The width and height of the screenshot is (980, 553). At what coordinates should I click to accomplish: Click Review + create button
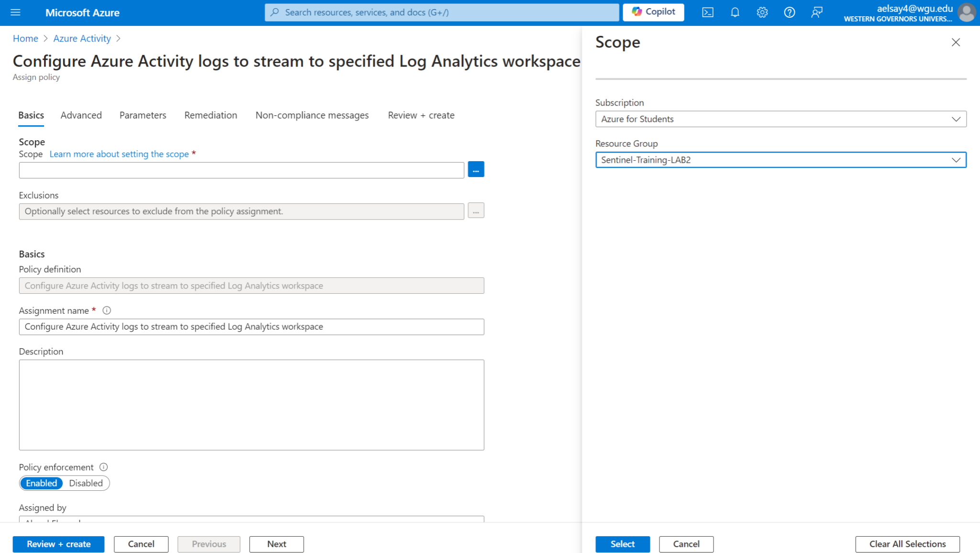(x=58, y=544)
